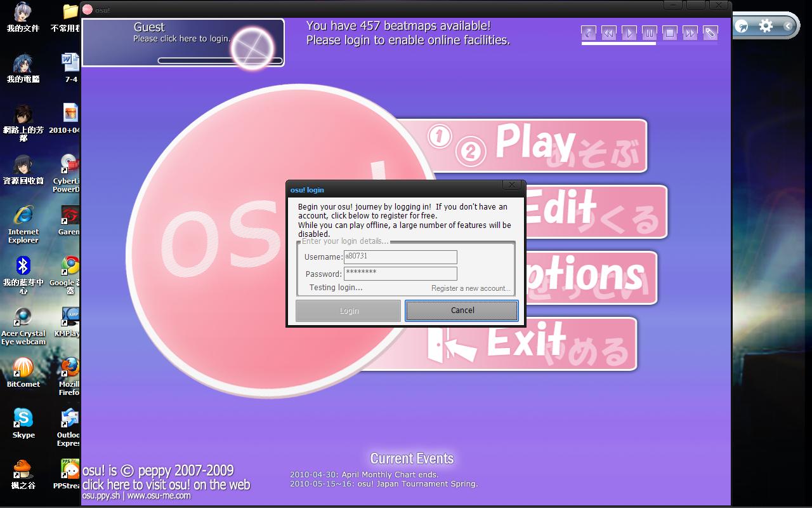Open the 2010+04 file desktop icon
Image resolution: width=812 pixels, height=508 pixels.
[65, 119]
